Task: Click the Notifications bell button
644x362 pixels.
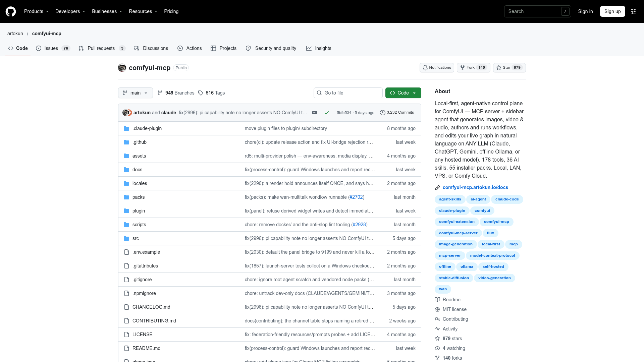Action: 437,68
